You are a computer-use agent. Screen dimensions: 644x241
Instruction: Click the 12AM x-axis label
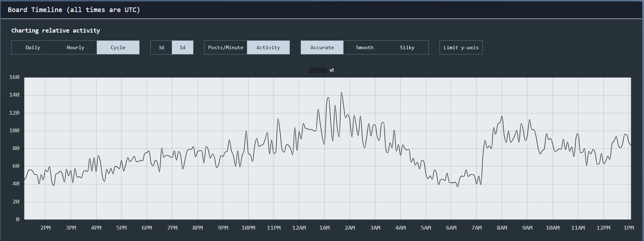coord(299,228)
